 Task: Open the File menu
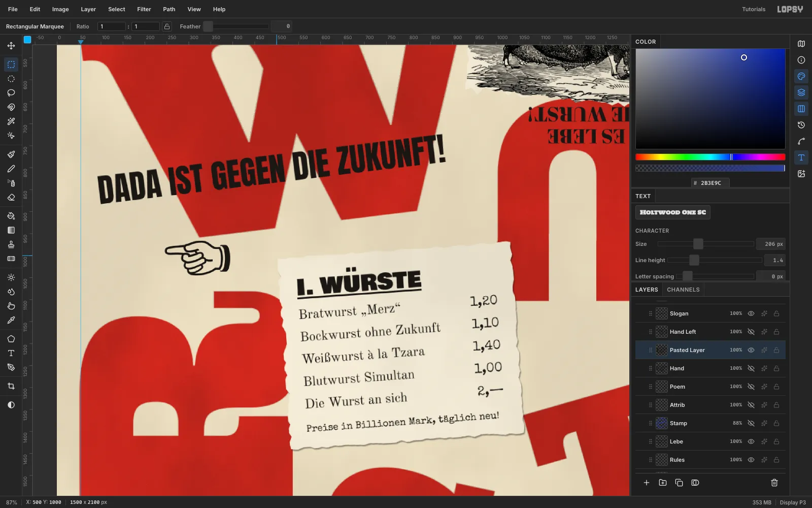click(x=13, y=9)
